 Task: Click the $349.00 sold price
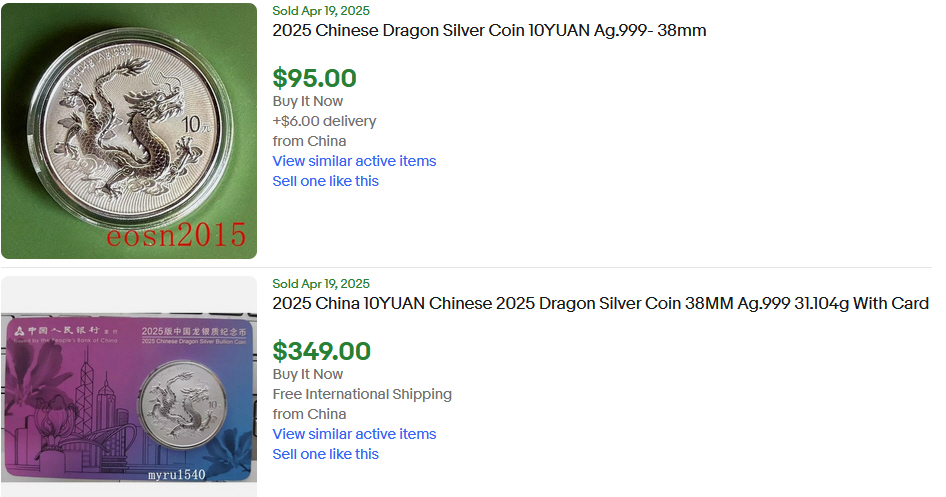pyautogui.click(x=321, y=351)
